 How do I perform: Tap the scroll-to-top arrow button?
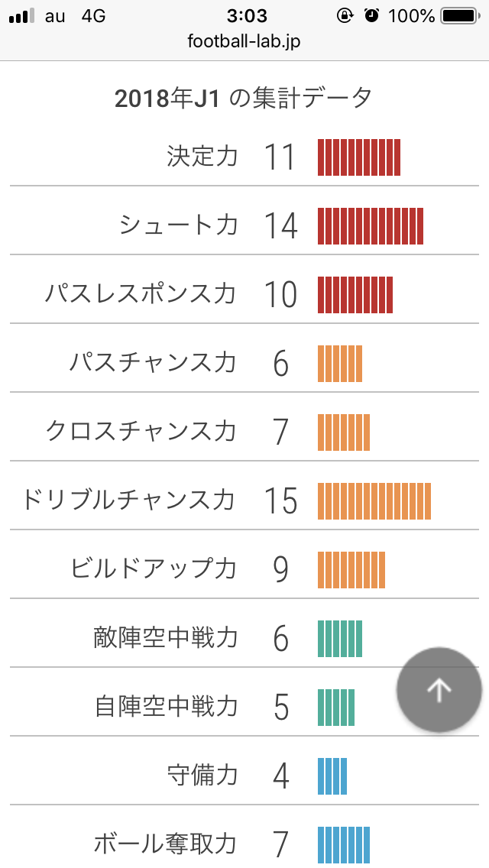(x=439, y=690)
